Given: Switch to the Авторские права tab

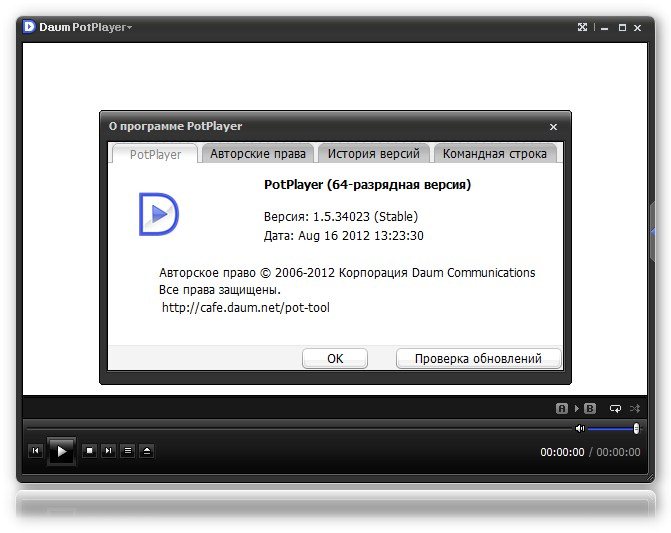Looking at the screenshot, I should click(x=258, y=154).
